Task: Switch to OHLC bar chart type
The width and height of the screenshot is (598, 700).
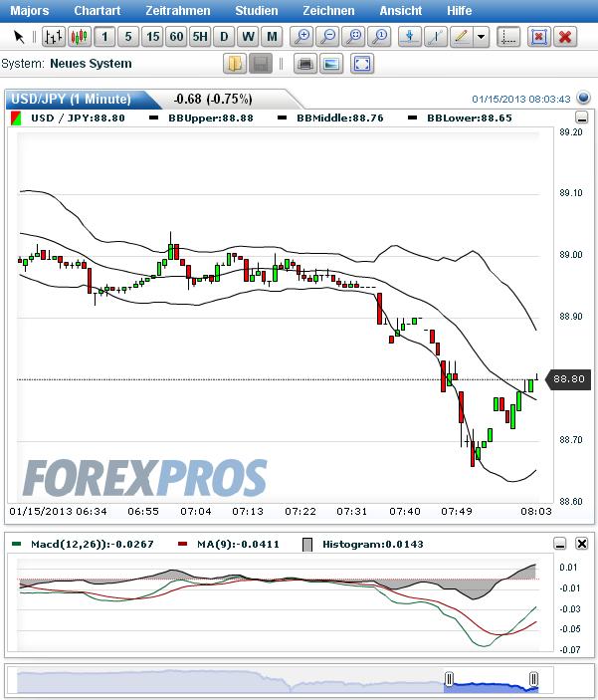Action: point(54,37)
